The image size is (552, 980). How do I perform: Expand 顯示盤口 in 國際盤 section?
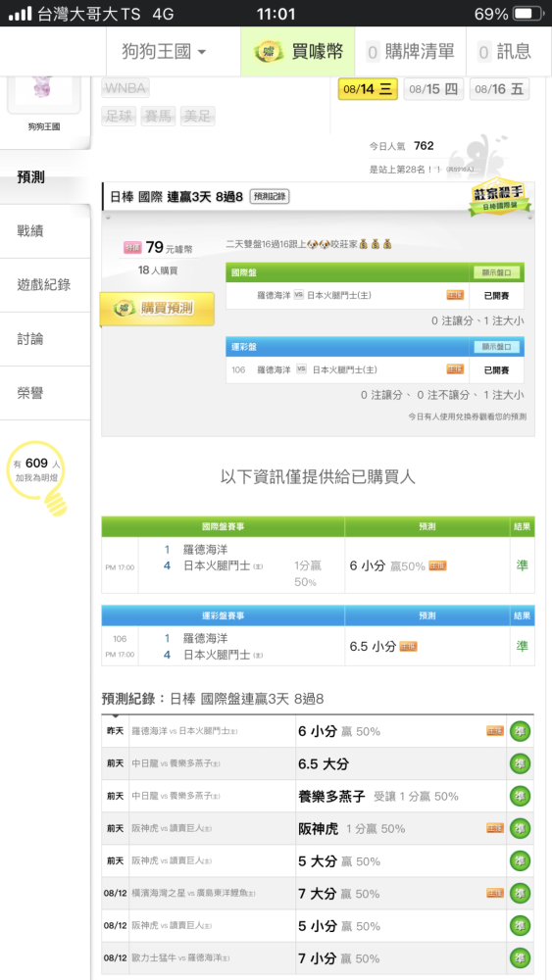click(x=496, y=272)
